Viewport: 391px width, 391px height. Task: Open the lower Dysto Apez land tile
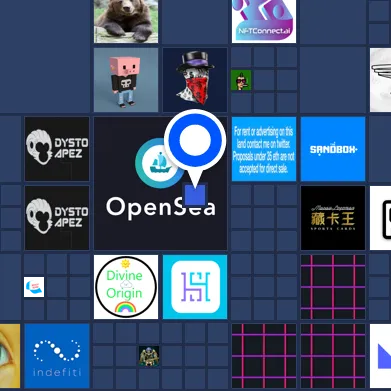(57, 218)
